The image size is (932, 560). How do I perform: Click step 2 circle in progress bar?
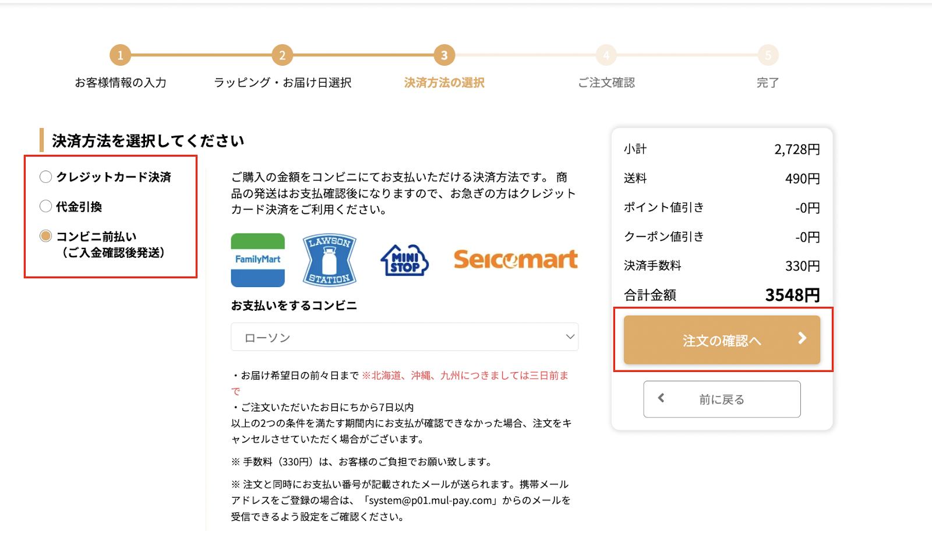[282, 55]
